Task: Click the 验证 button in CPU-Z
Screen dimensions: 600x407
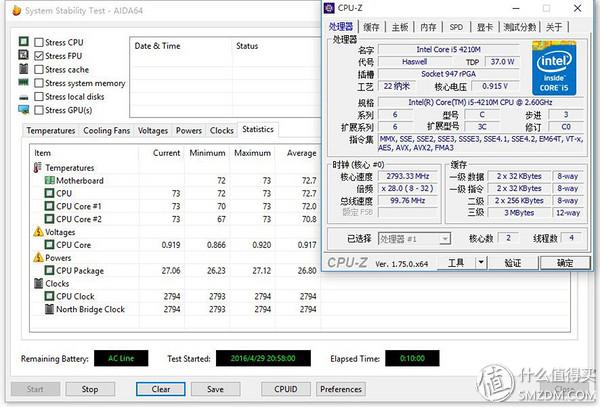Action: 512,263
